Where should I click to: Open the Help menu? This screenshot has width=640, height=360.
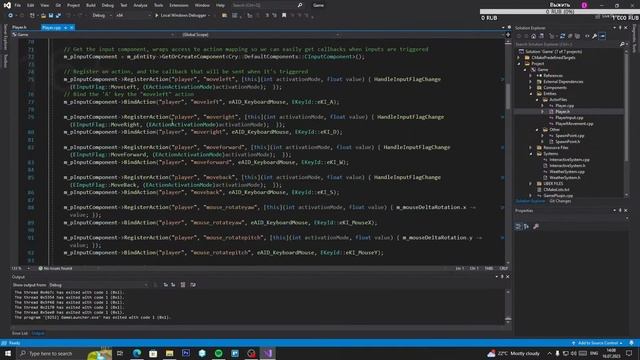[x=220, y=5]
